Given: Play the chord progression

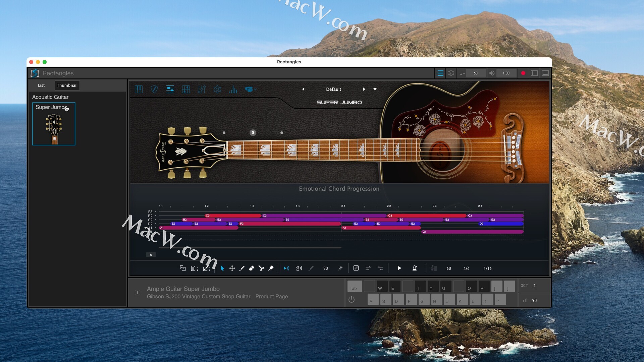Looking at the screenshot, I should tap(399, 268).
